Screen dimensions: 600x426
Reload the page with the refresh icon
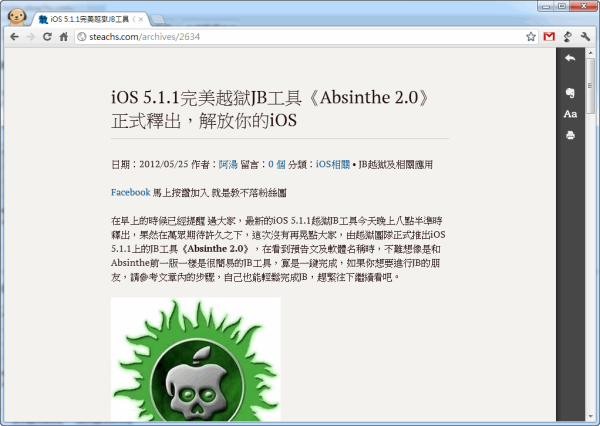(x=47, y=37)
